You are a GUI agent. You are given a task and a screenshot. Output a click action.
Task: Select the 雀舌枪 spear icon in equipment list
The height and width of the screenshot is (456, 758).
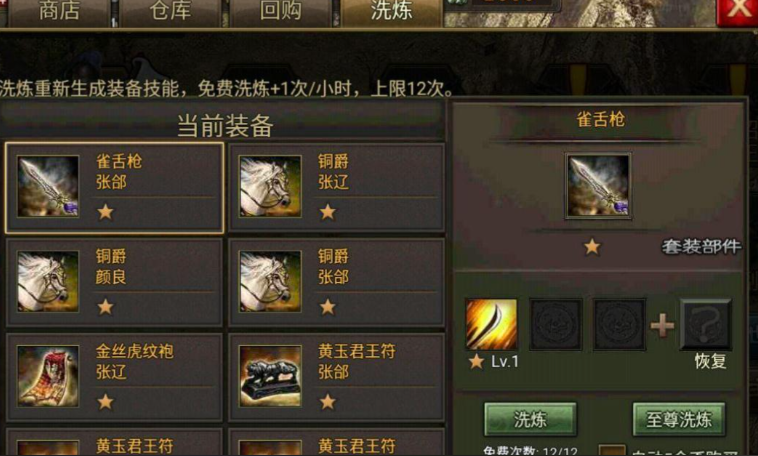click(x=48, y=186)
